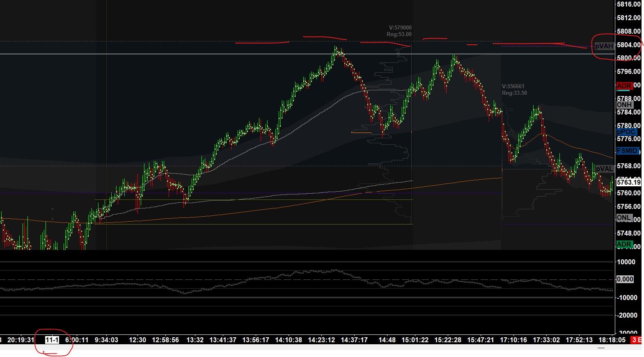This screenshot has width=644, height=357.
Task: Click the 13:56:17 time label
Action: [x=256, y=340]
